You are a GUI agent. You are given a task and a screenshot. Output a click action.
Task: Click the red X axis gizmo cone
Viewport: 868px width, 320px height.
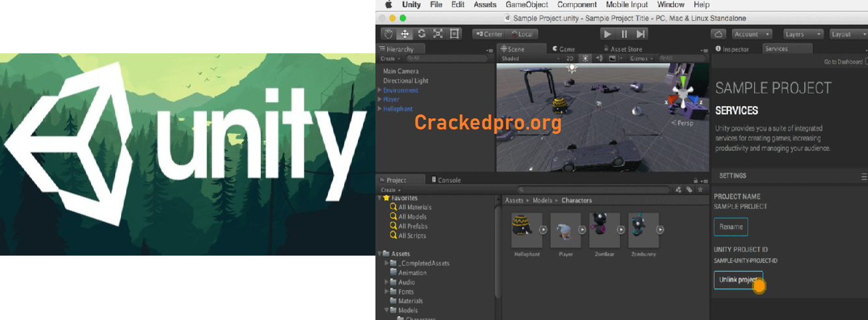pos(672,101)
